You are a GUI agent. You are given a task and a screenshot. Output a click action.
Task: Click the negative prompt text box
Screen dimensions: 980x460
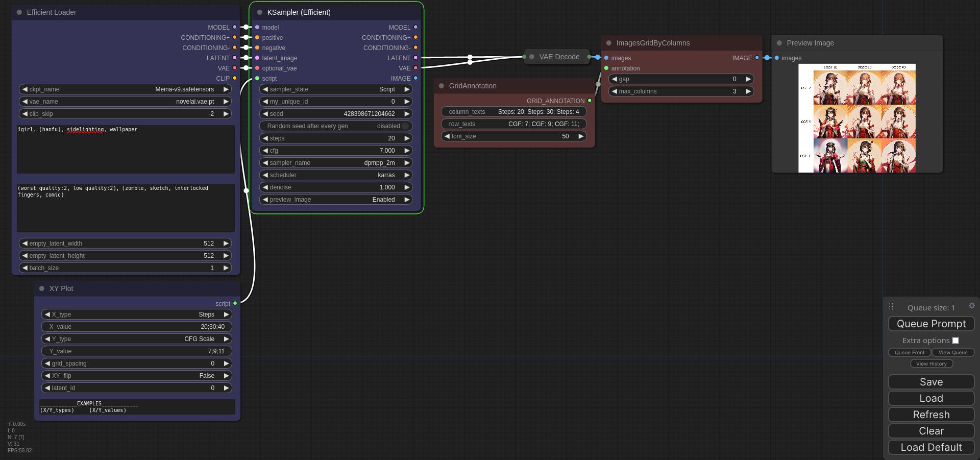[126, 208]
